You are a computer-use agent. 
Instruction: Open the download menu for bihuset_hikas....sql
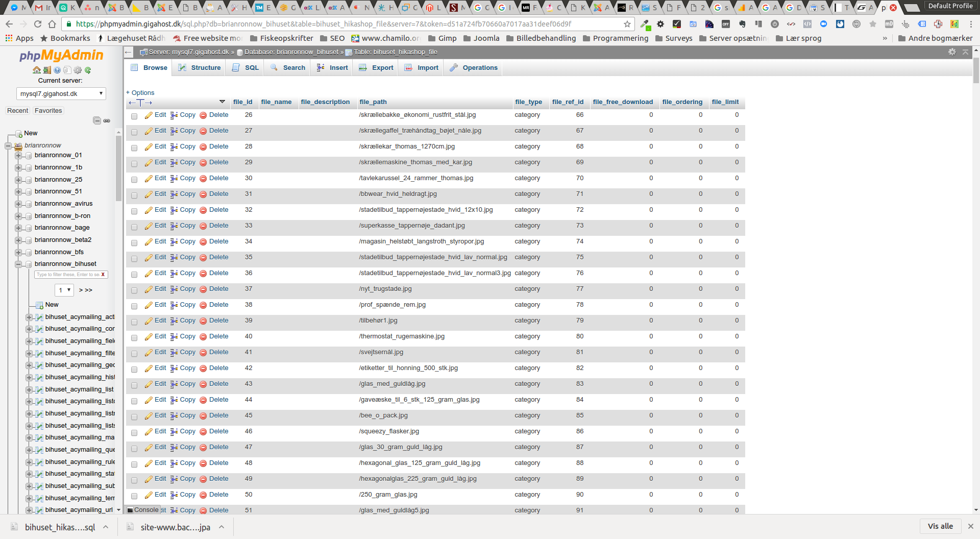pyautogui.click(x=106, y=527)
